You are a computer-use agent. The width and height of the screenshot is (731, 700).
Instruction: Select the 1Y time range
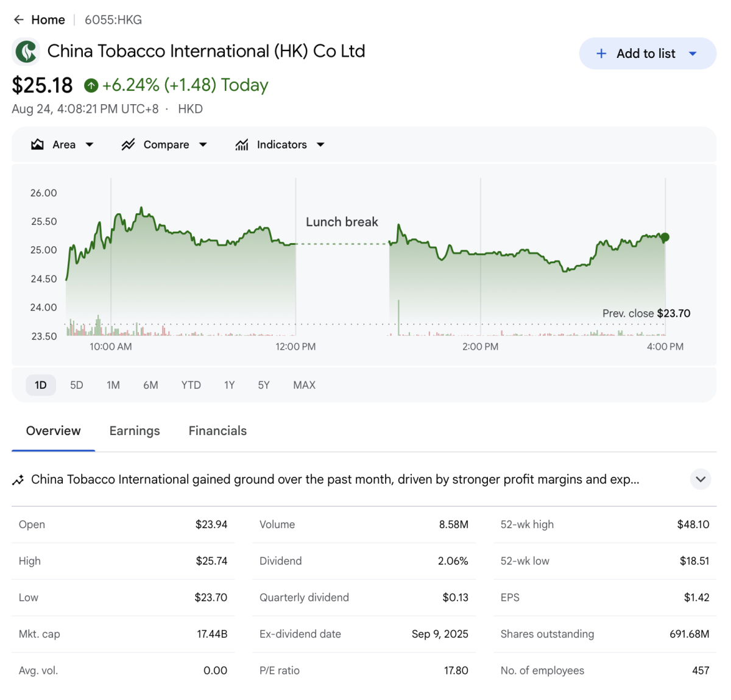(229, 385)
